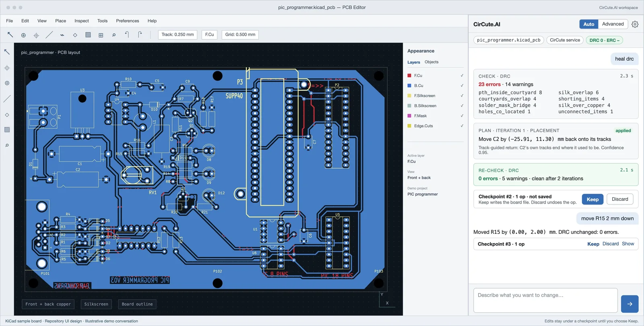Image resolution: width=644 pixels, height=326 pixels.
Task: Select the diamond shape tool in top toolbar
Action: [x=75, y=35]
